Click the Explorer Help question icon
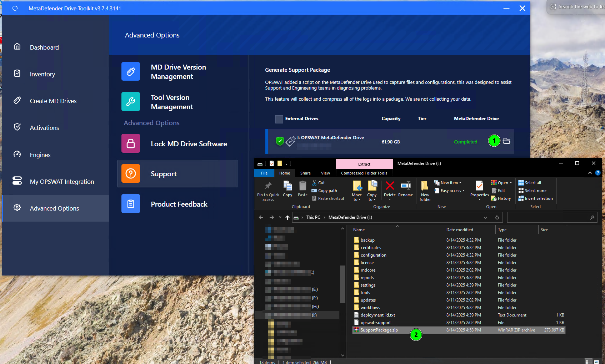Screen dimensions: 605x364 (x=597, y=173)
